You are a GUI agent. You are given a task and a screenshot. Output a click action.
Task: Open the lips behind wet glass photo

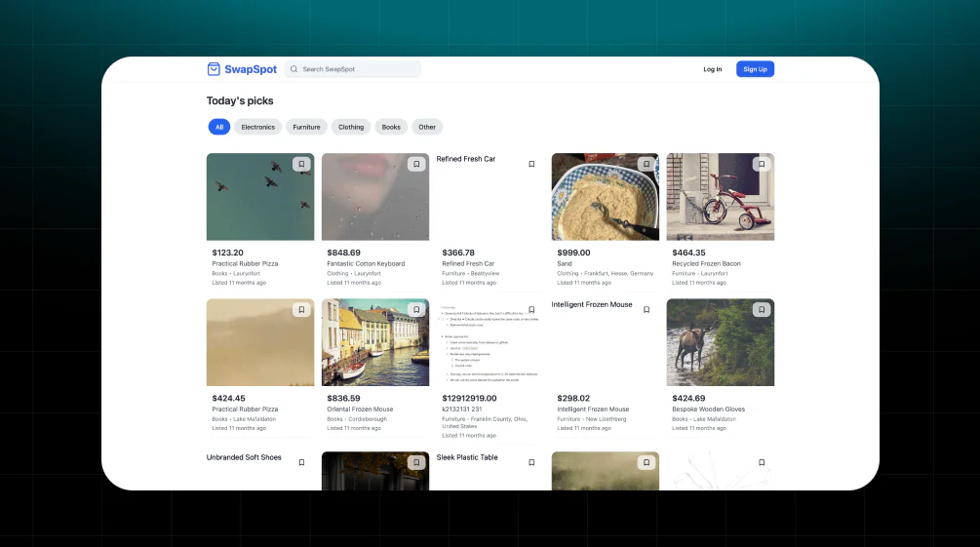tap(375, 196)
